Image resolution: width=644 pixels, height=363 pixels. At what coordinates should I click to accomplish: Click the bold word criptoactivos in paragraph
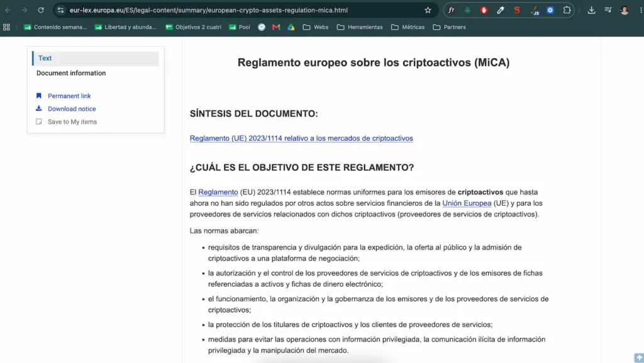[480, 192]
